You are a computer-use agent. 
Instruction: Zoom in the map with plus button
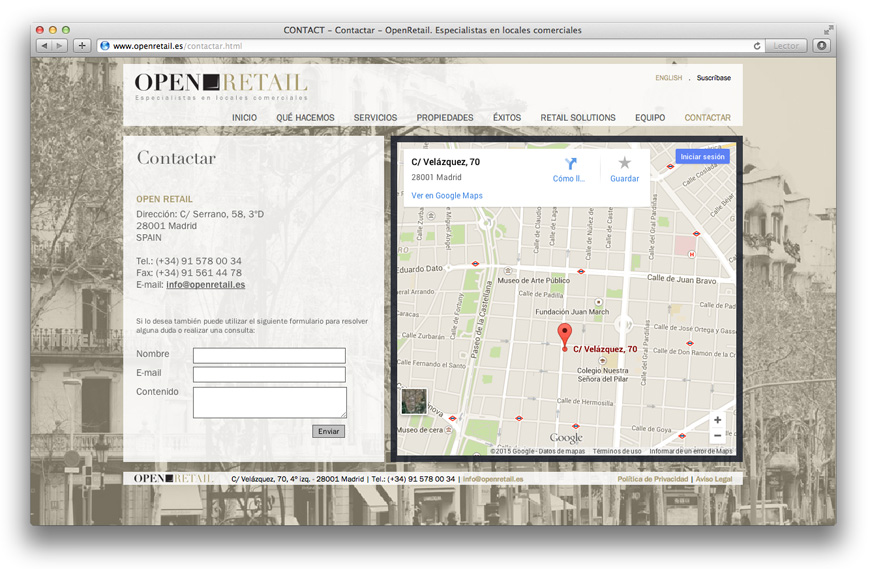717,420
